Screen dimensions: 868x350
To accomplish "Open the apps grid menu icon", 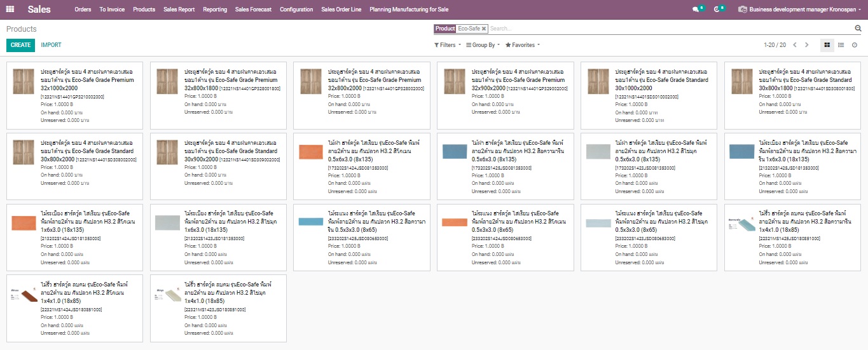I will coord(10,10).
